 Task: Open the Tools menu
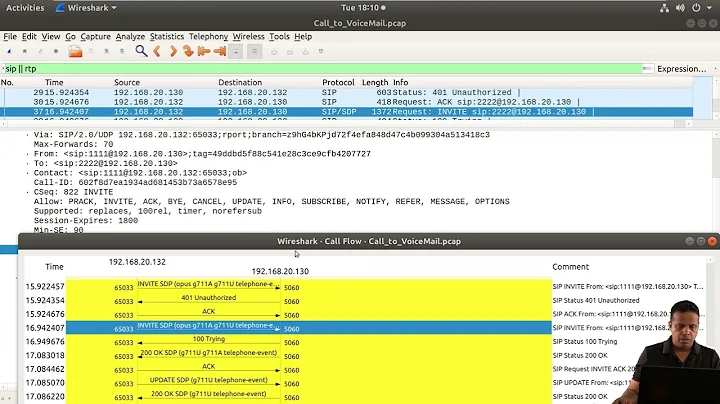click(279, 36)
